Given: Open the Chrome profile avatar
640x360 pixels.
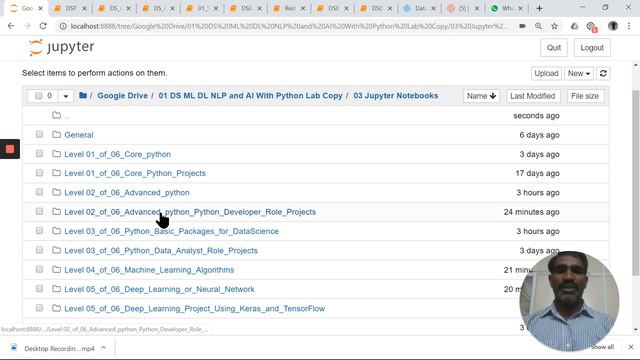Looking at the screenshot, I should (x=613, y=26).
